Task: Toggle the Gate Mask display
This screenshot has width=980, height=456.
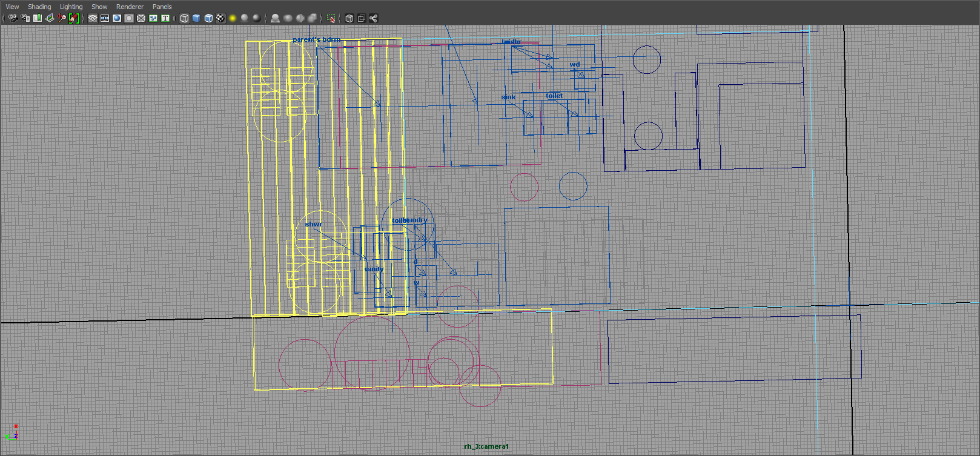Action: (x=129, y=18)
